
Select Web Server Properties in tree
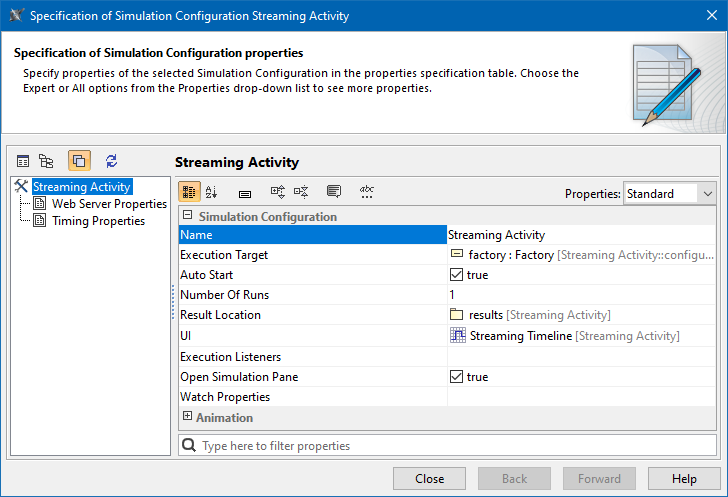tap(108, 204)
